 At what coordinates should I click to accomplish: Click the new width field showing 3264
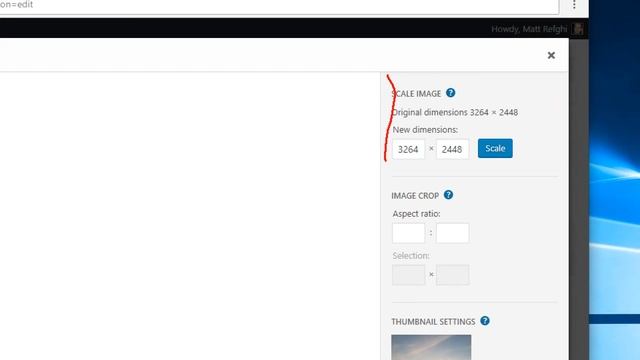(x=408, y=149)
